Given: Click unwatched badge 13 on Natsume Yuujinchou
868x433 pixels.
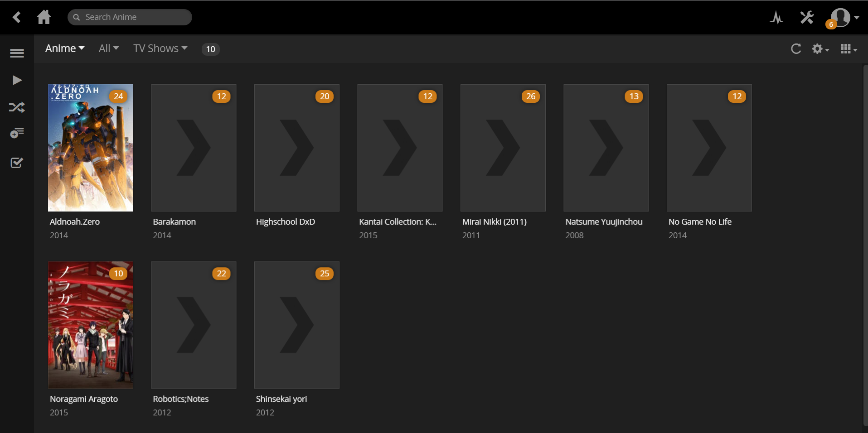Looking at the screenshot, I should pos(634,96).
